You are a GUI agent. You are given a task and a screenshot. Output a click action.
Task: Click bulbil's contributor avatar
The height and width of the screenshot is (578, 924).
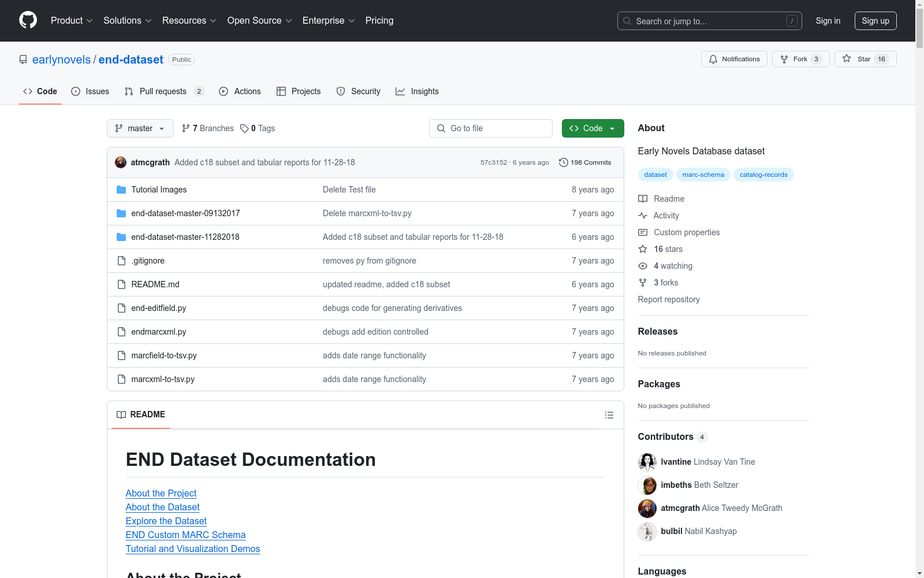click(647, 531)
